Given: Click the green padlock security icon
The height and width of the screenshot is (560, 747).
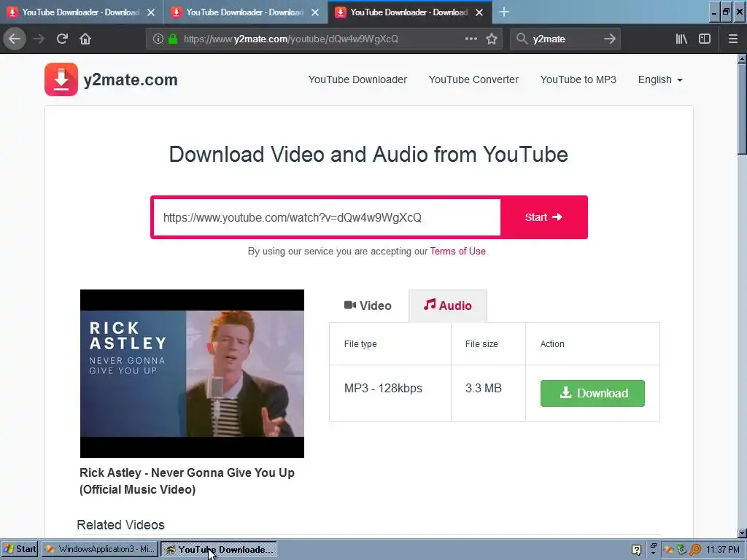Looking at the screenshot, I should coord(173,39).
